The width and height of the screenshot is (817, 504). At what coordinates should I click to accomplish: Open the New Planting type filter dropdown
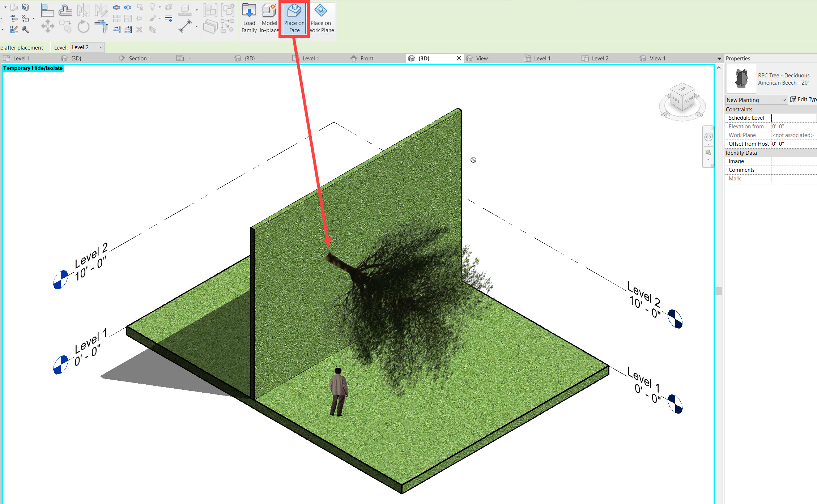click(756, 100)
